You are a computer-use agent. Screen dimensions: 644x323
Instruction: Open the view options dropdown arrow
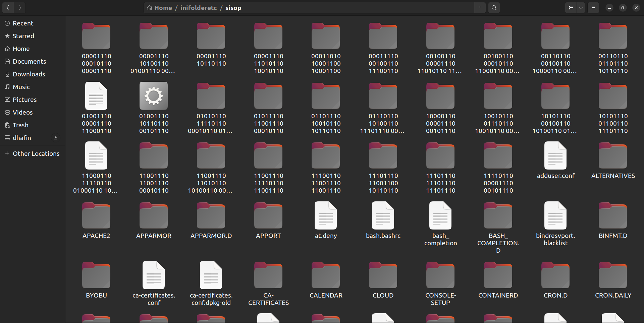pyautogui.click(x=581, y=8)
